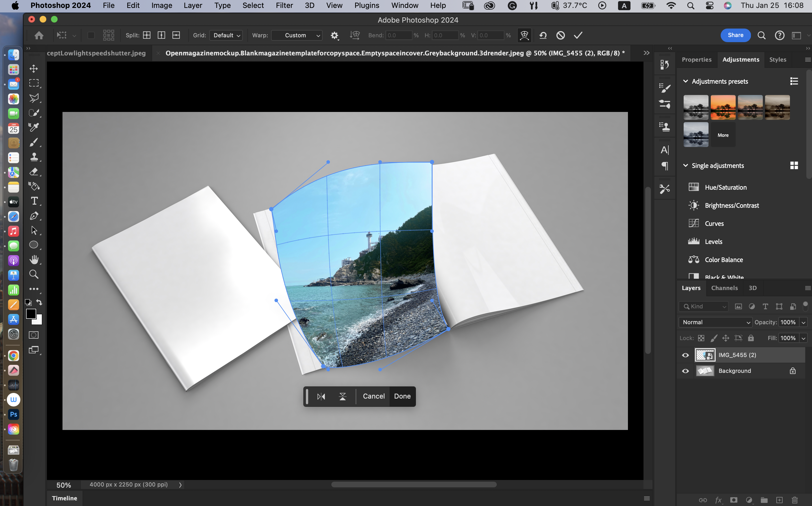Select the Type tool
The image size is (812, 506).
[x=34, y=201]
